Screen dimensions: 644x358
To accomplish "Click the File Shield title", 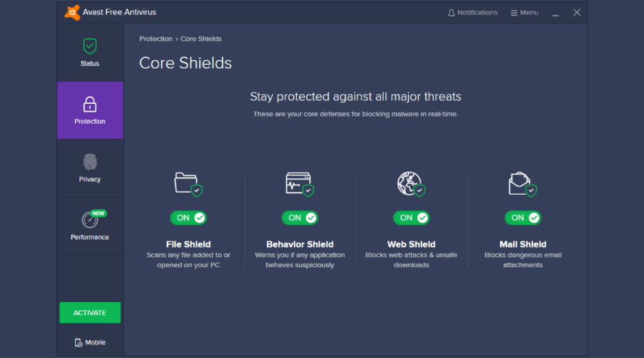I will click(188, 244).
